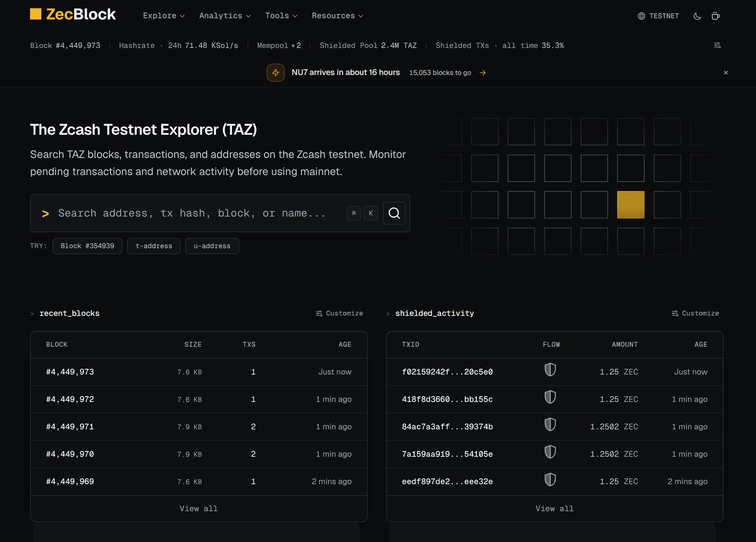
Task: Open the Analytics dropdown
Action: [225, 16]
